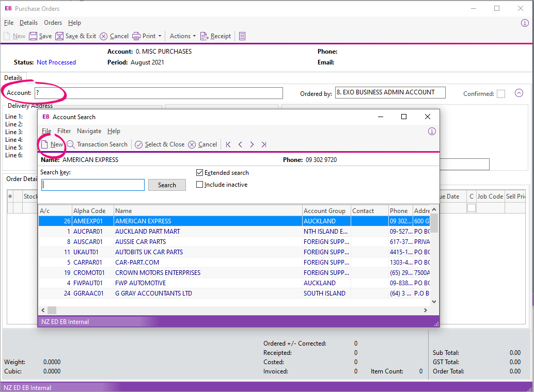Click Transaction Search in Account Search
The image size is (534, 392).
[97, 144]
